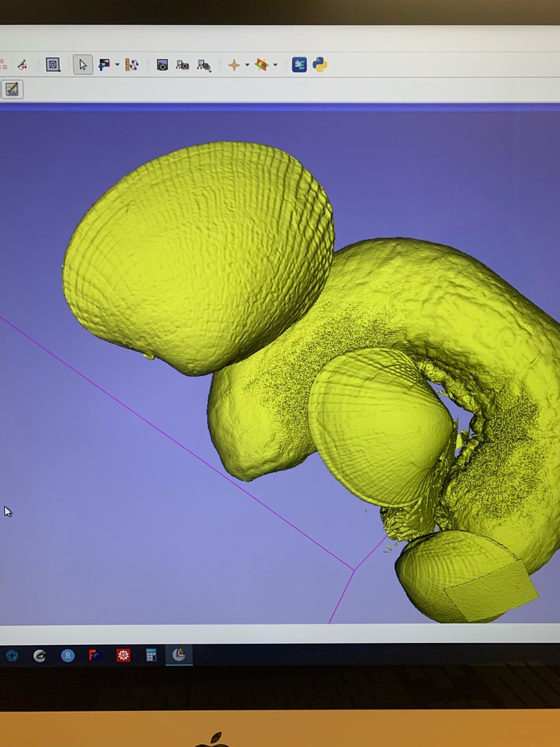Open the orange F app in taskbar
Screen dimensions: 560x747
coord(95,655)
